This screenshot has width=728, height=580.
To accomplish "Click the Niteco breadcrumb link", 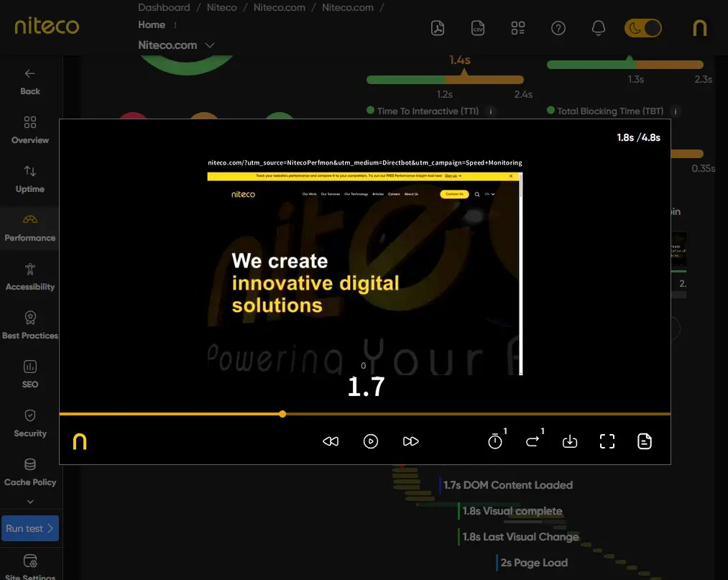I will [x=221, y=7].
